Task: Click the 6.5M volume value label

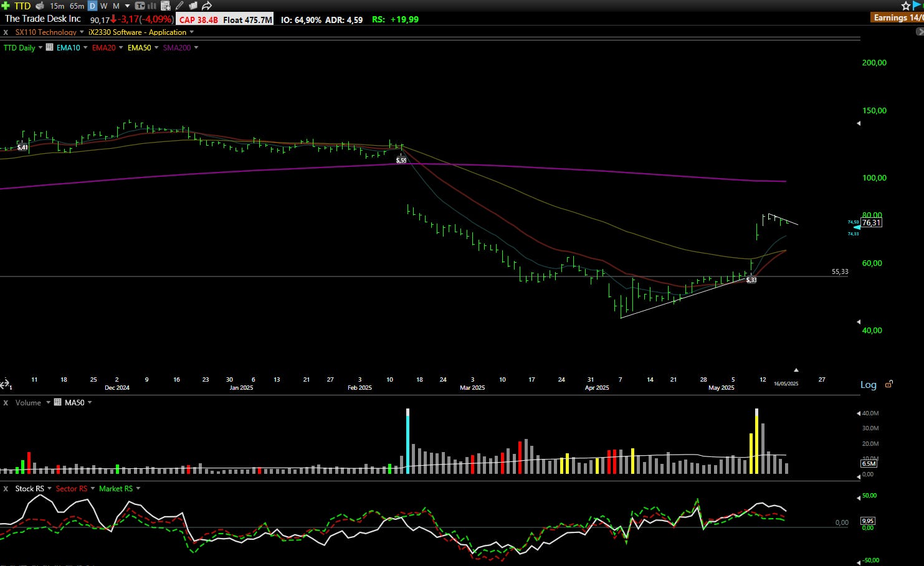Action: coord(869,463)
